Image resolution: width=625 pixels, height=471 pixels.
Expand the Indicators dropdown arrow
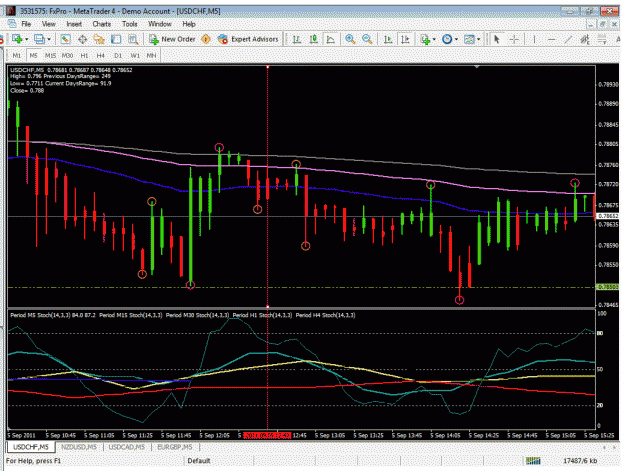434,39
